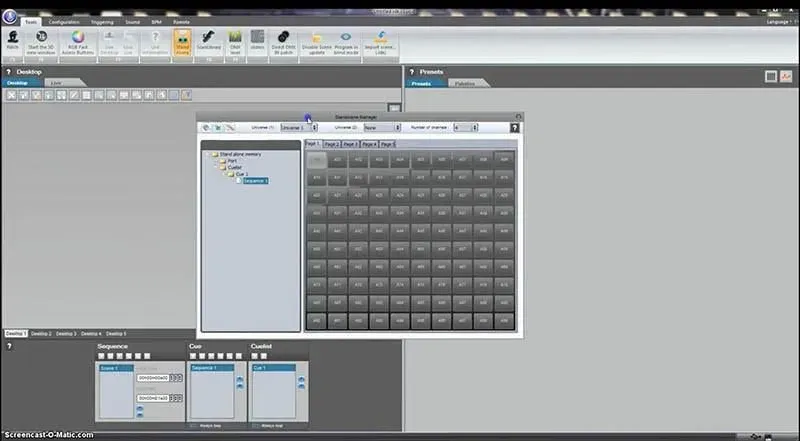The image size is (800, 441).
Task: Open the Universe (2) dropdown set to None
Action: coord(383,127)
